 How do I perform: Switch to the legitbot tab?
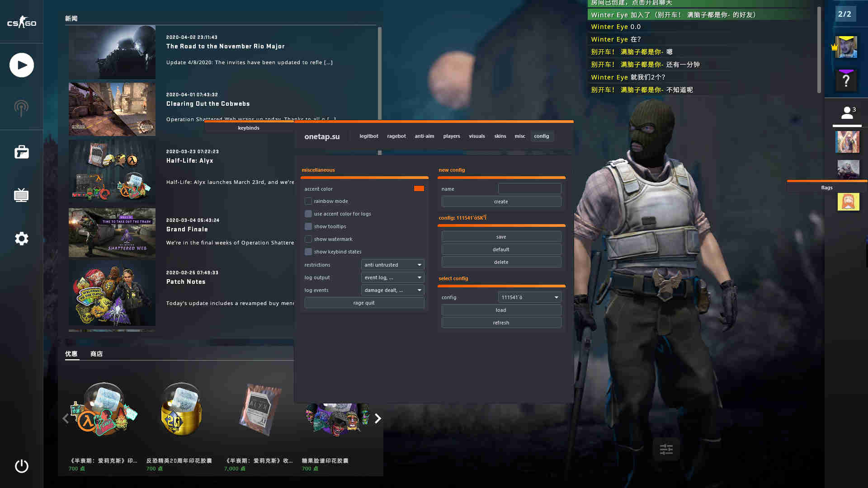[369, 136]
